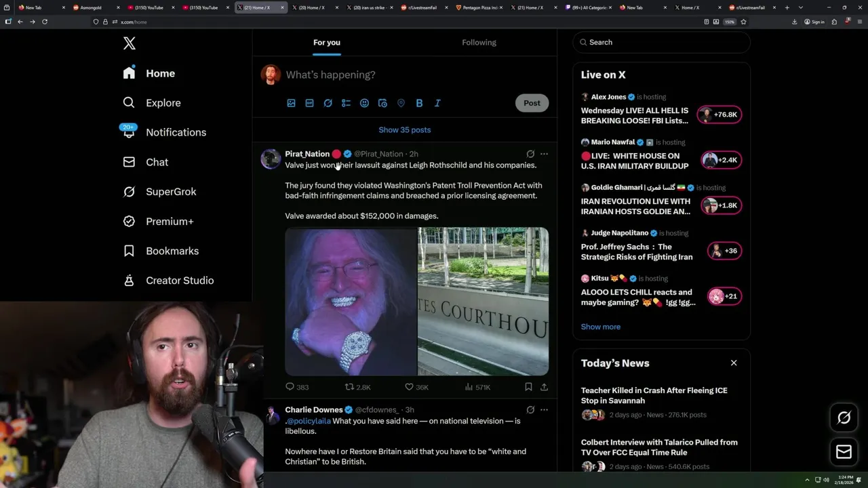Open Creator Studio in sidebar
This screenshot has width=868, height=488.
[x=168, y=281]
